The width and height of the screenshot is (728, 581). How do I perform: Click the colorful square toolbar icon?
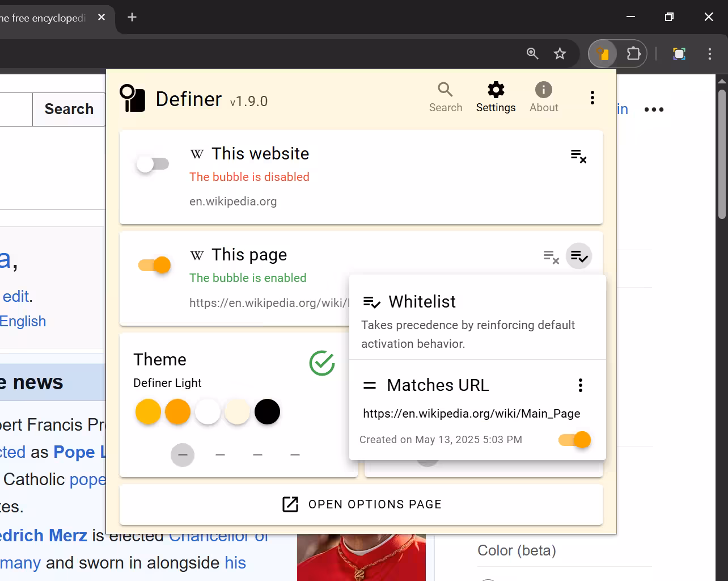point(679,54)
